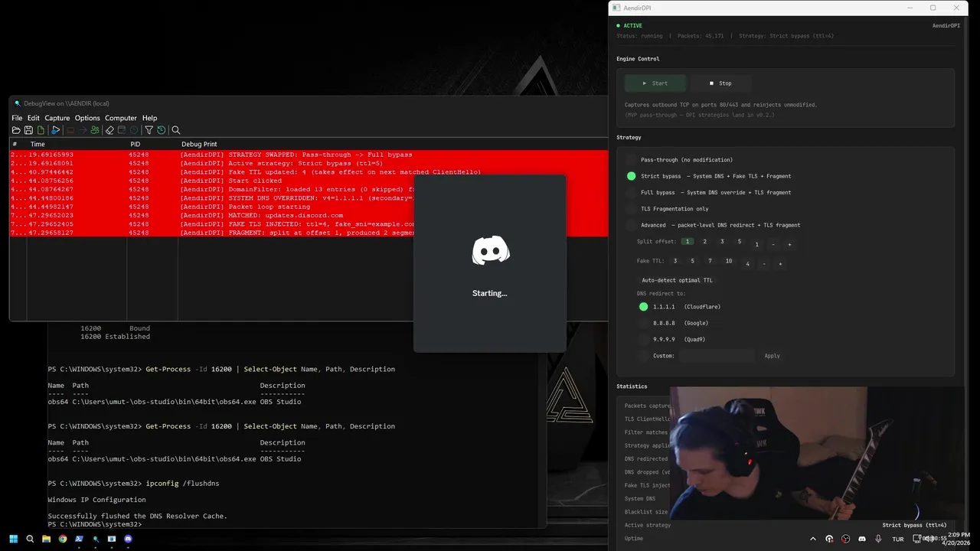Select Pass-through (no modification) strategy
Screen dimensions: 980x551
[x=632, y=160]
